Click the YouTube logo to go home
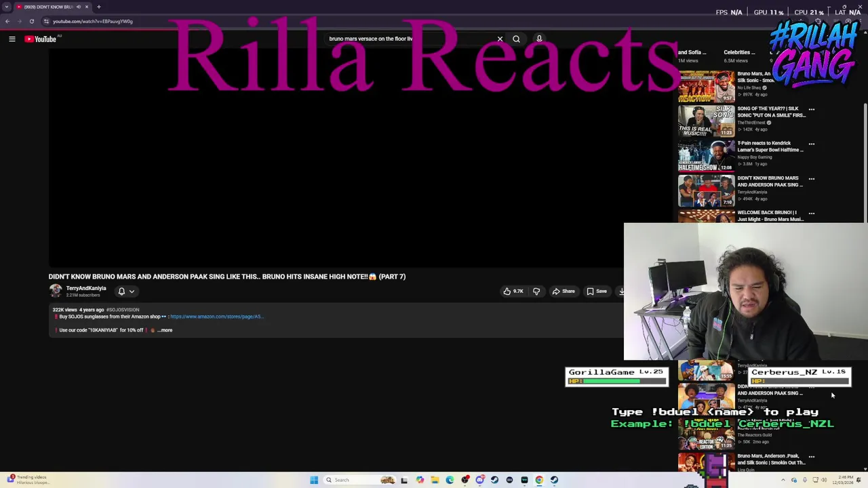Viewport: 868px width, 488px height. pos(41,39)
